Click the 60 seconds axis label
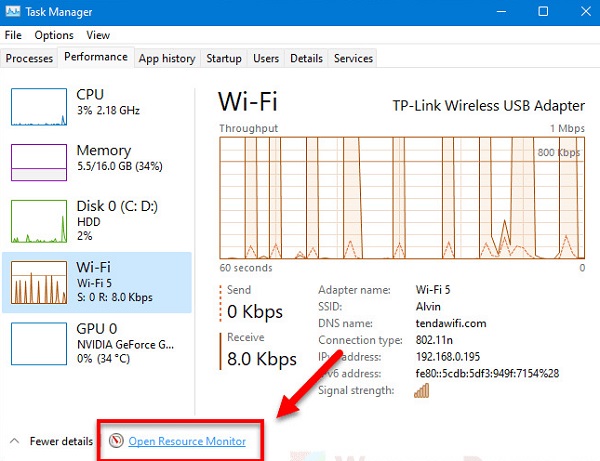 point(246,268)
